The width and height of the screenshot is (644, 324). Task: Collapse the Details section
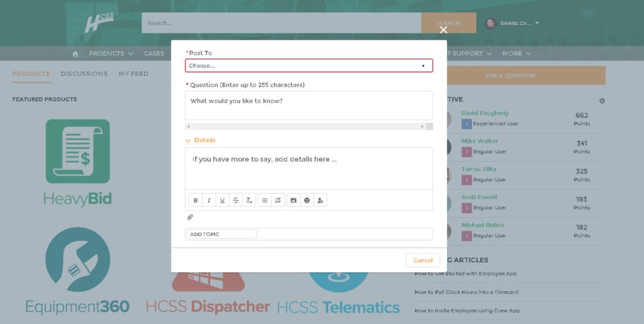pos(201,140)
